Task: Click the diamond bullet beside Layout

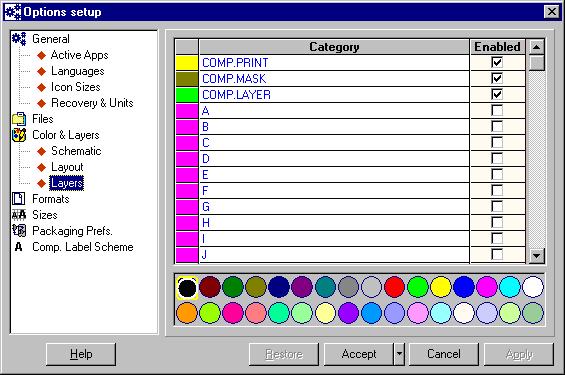Action: [41, 167]
